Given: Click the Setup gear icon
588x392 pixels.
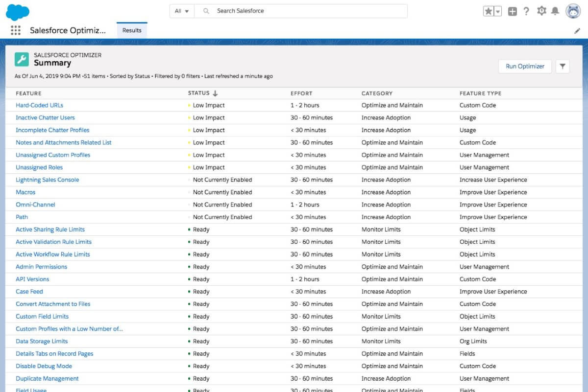Looking at the screenshot, I should click(540, 11).
